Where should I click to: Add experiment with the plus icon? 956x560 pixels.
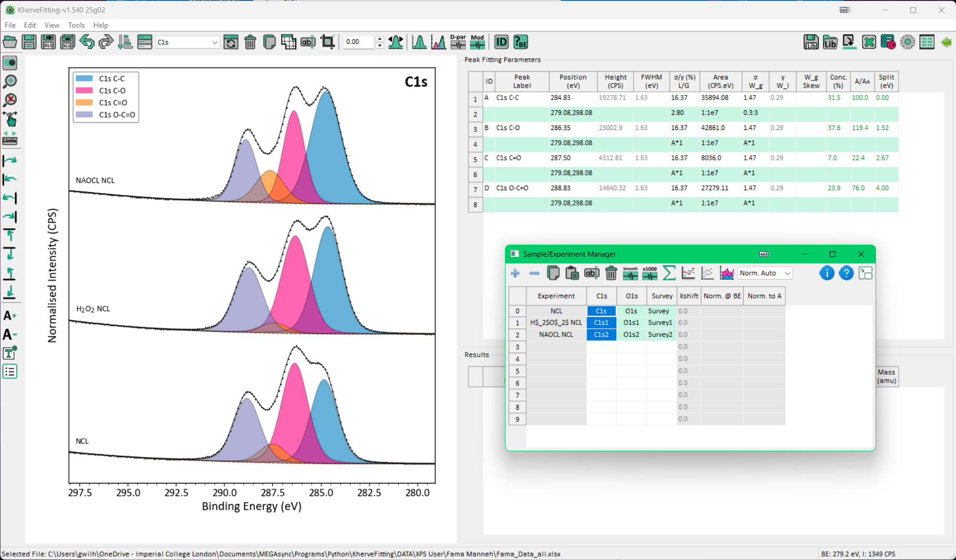[515, 273]
